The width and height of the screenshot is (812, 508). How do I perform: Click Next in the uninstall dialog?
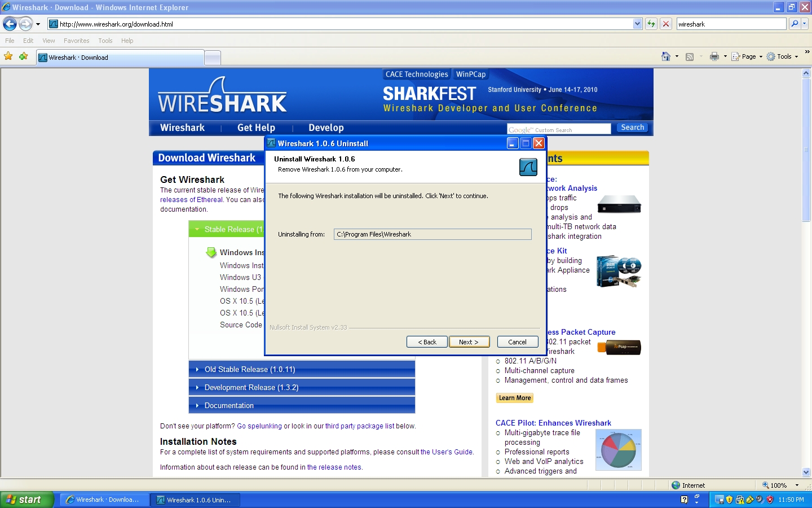pyautogui.click(x=469, y=342)
